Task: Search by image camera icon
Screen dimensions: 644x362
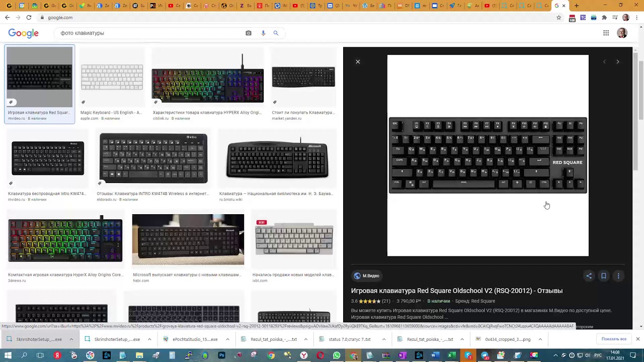Action: [x=249, y=33]
